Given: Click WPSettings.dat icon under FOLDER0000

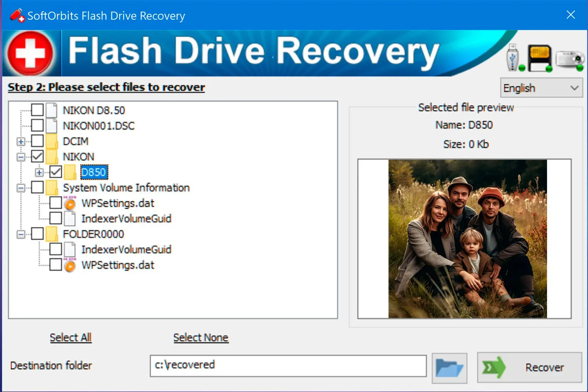Looking at the screenshot, I should [70, 265].
